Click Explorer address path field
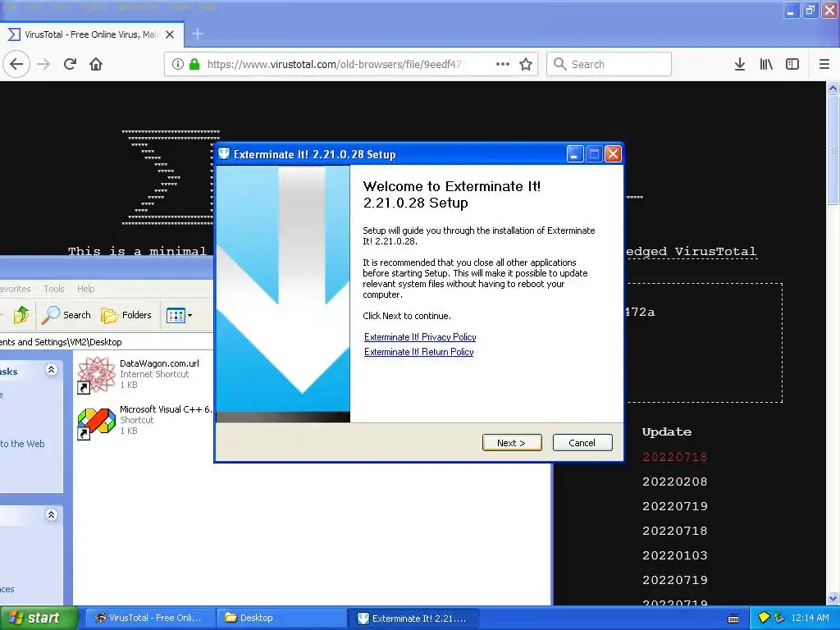 [x=106, y=342]
